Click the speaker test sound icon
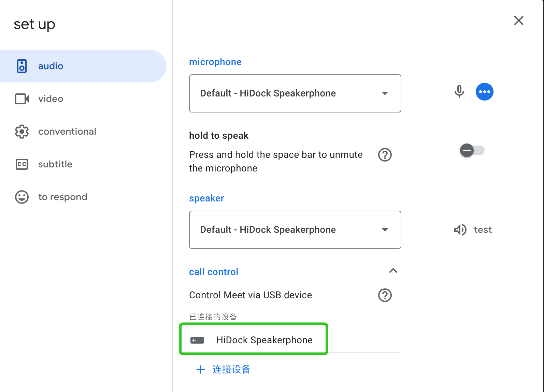The height and width of the screenshot is (392, 544). point(460,230)
